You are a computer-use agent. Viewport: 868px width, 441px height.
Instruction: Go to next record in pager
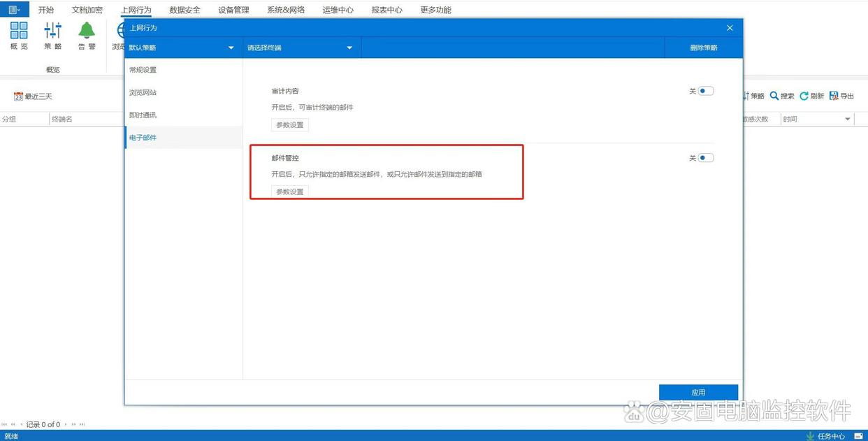pyautogui.click(x=66, y=424)
